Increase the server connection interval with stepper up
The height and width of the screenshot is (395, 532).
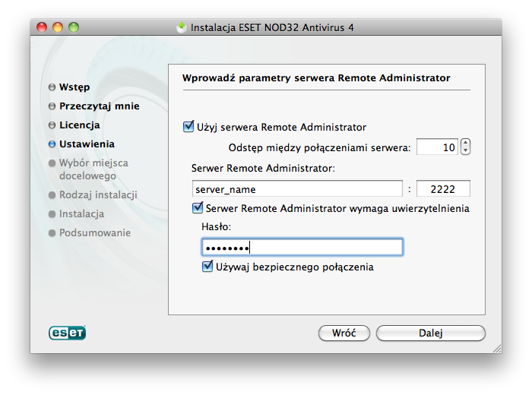click(x=465, y=143)
